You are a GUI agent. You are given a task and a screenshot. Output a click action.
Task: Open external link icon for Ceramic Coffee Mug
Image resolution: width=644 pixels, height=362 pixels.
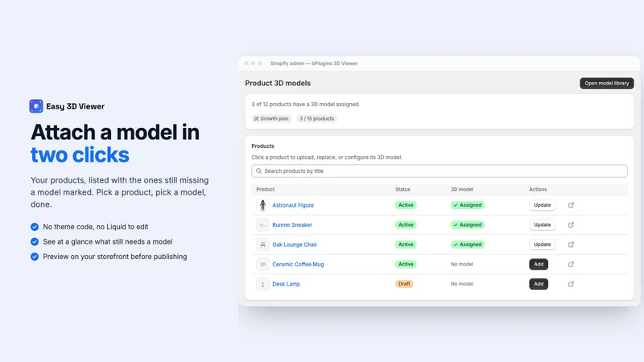(x=571, y=265)
